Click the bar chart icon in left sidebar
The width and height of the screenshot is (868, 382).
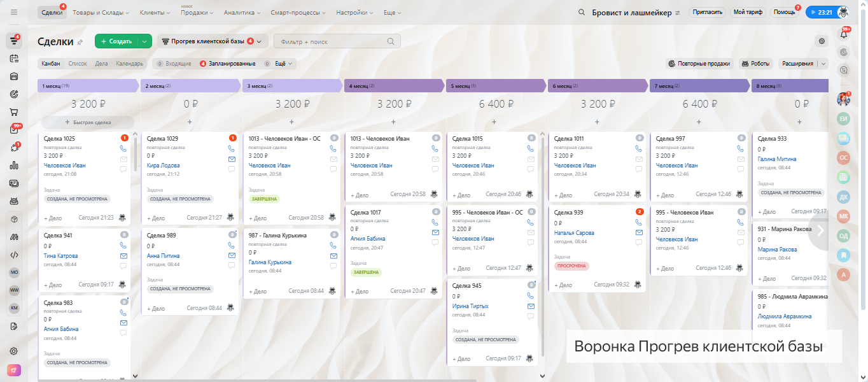pyautogui.click(x=13, y=166)
